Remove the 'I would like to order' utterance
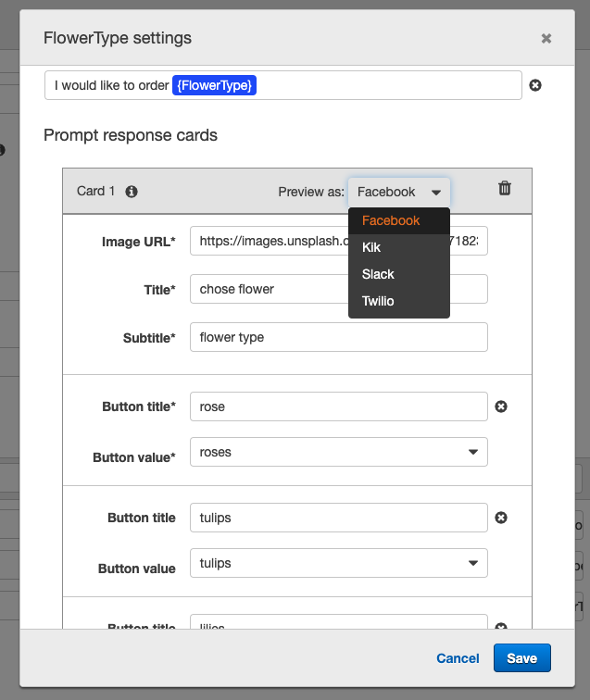The image size is (590, 700). (x=535, y=85)
